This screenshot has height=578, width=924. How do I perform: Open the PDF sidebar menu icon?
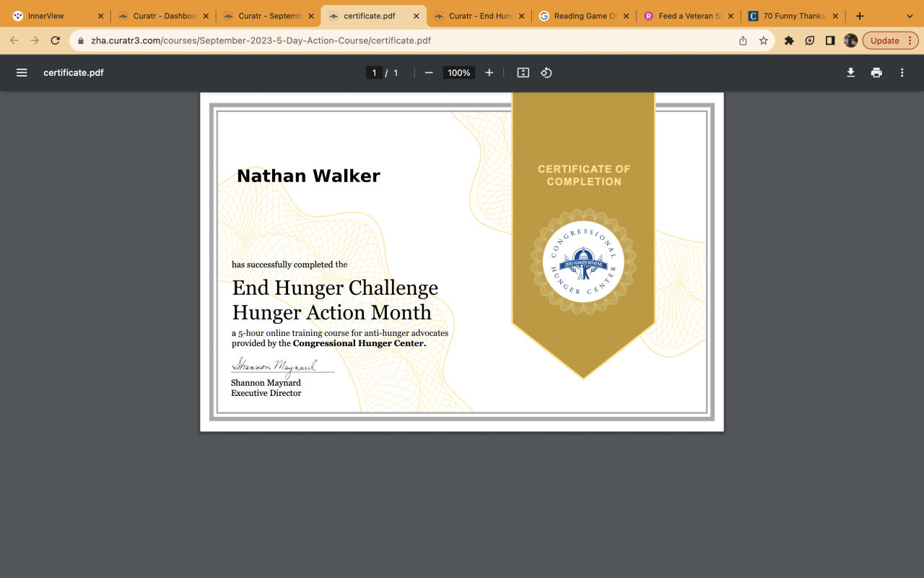click(22, 72)
